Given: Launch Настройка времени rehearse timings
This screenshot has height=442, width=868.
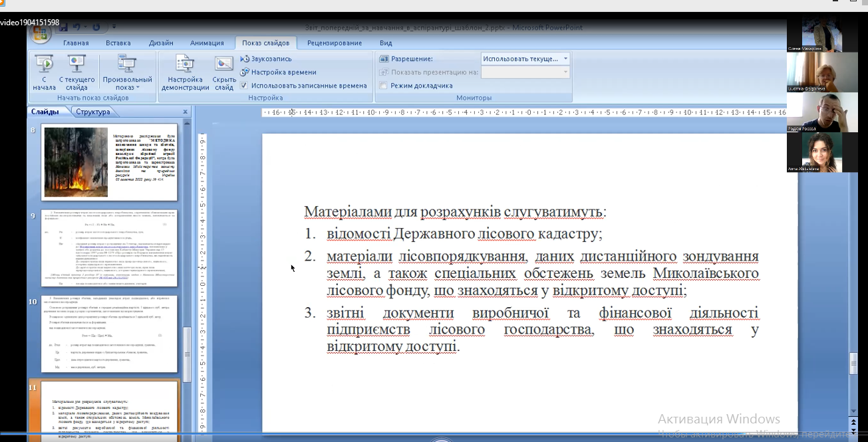Looking at the screenshot, I should tap(278, 72).
